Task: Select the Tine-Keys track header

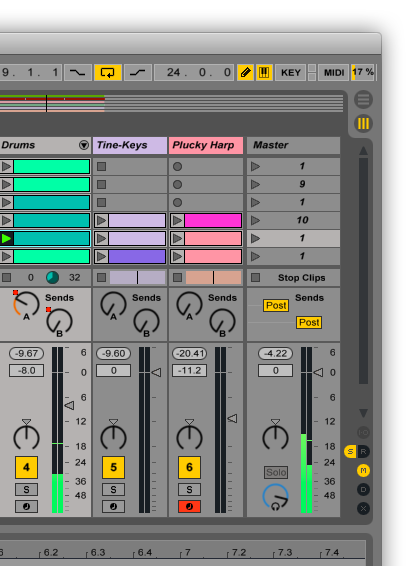Action: [x=130, y=145]
